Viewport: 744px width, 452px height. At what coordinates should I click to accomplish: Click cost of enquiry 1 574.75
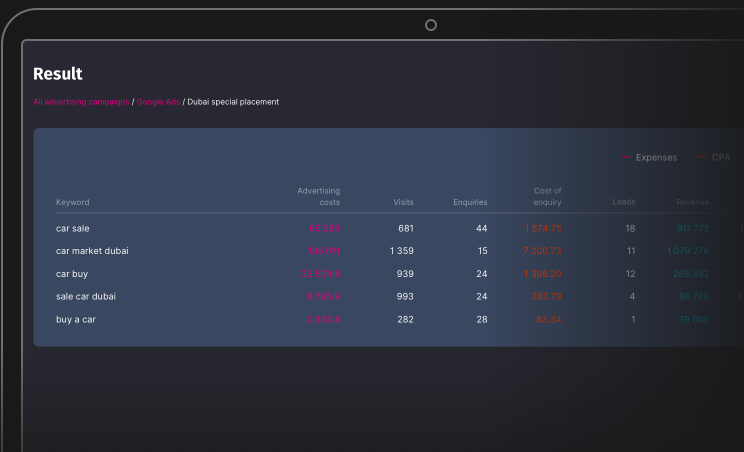point(543,229)
